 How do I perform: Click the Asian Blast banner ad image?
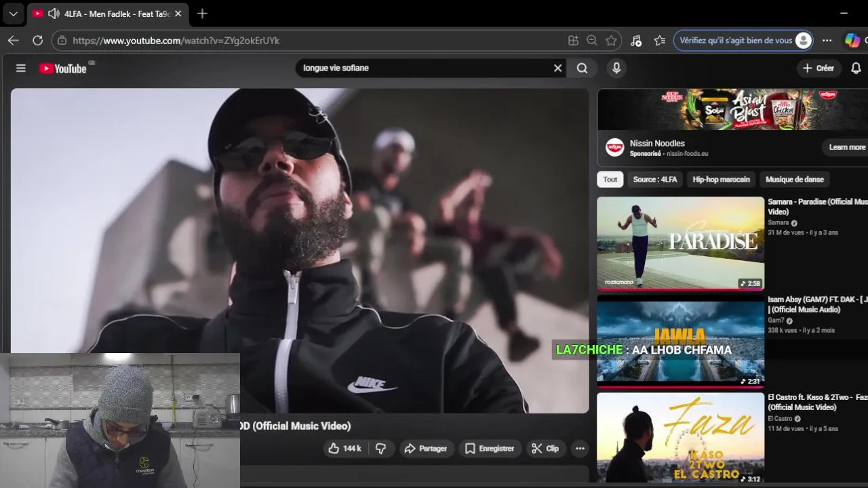point(732,109)
